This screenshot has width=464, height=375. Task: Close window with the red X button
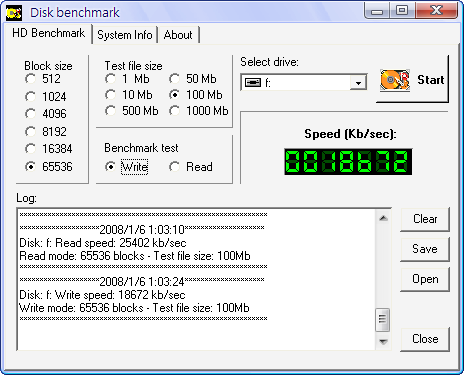436,11
